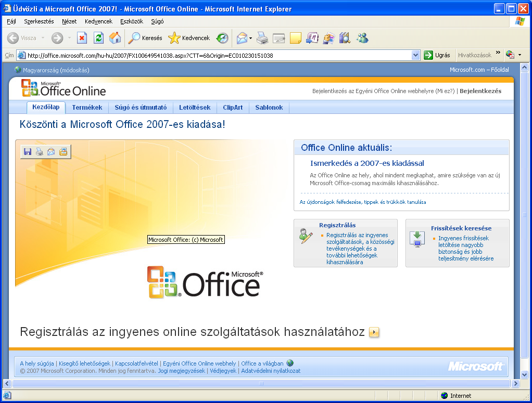Click the globe icon after Office a világban
Viewport: 532px width, 403px height.
(290, 363)
